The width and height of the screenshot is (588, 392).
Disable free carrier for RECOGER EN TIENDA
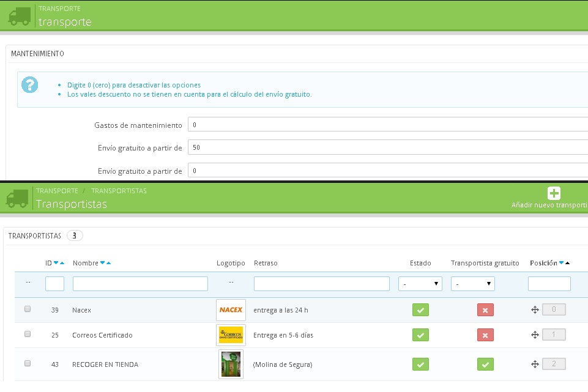click(x=485, y=364)
